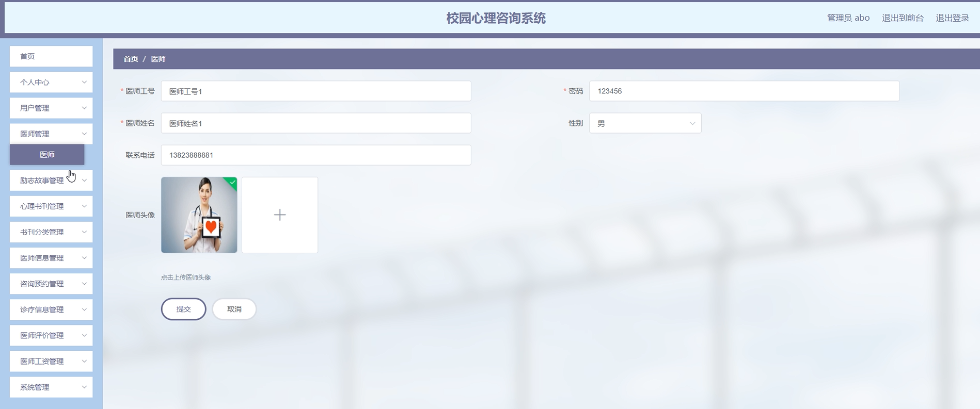The height and width of the screenshot is (409, 980).
Task: Open the 医师工资管理 sidebar menu label
Action: (x=42, y=361)
